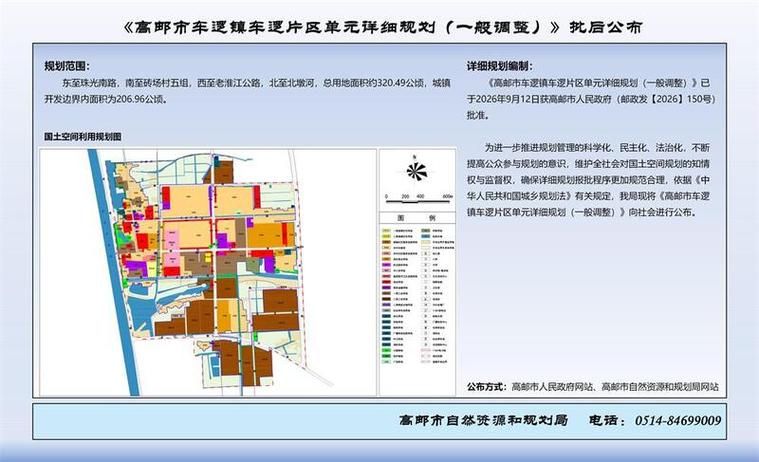The image size is (759, 462).
Task: Open the land use planning map image
Action: click(x=208, y=272)
